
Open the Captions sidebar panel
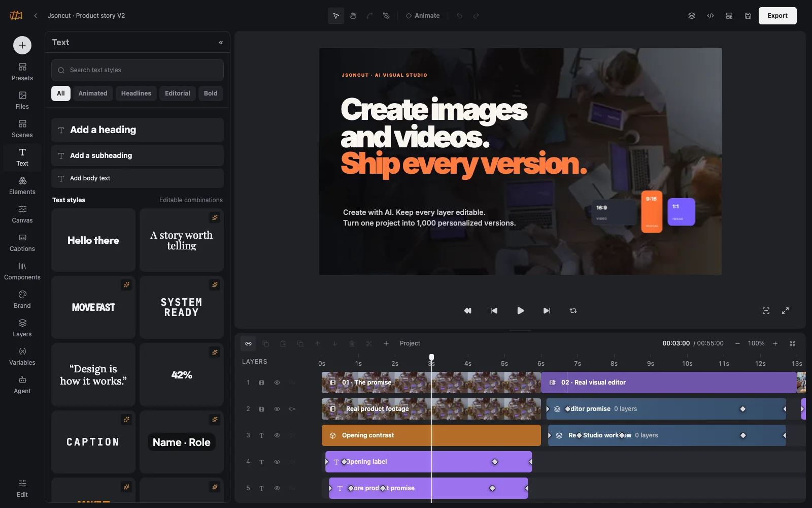point(22,243)
